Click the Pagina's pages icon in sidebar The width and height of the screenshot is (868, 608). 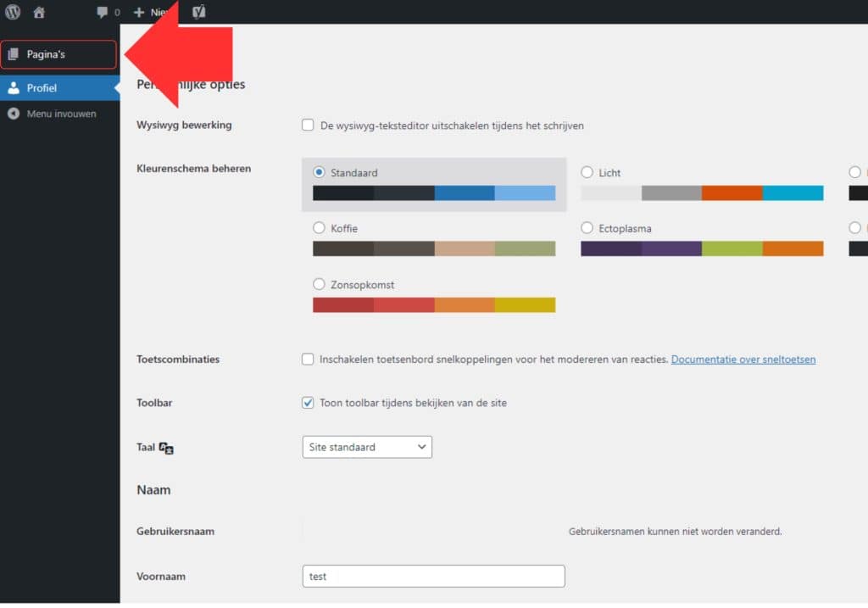coord(14,53)
